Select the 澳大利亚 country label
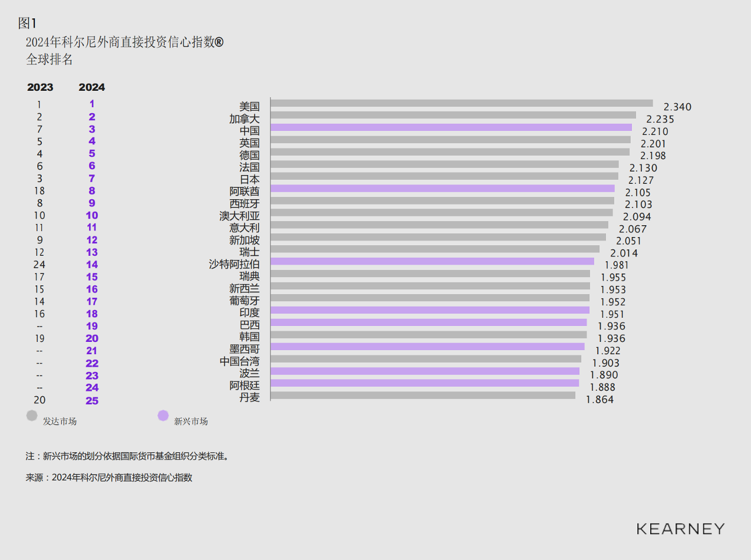 pos(239,216)
